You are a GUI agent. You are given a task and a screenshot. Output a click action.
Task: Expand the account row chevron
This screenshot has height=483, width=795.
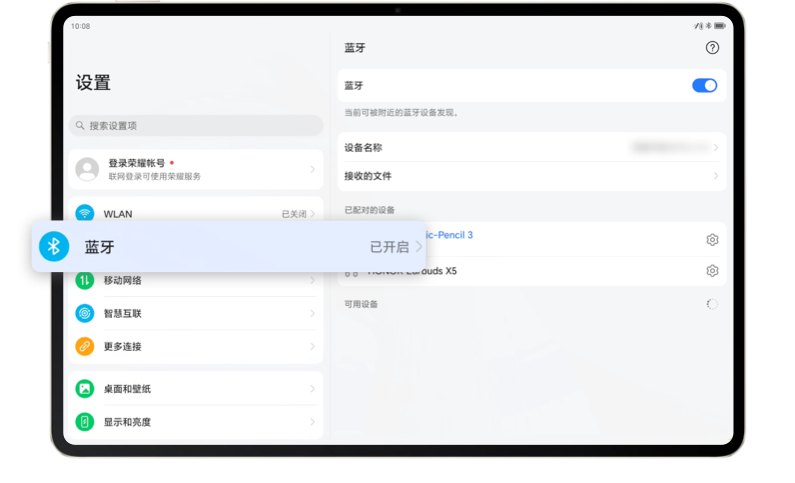tap(312, 169)
